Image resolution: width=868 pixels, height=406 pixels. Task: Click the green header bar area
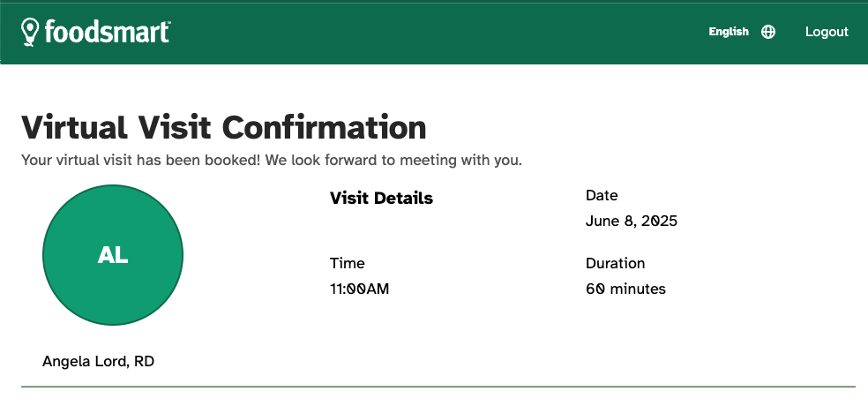click(x=434, y=34)
